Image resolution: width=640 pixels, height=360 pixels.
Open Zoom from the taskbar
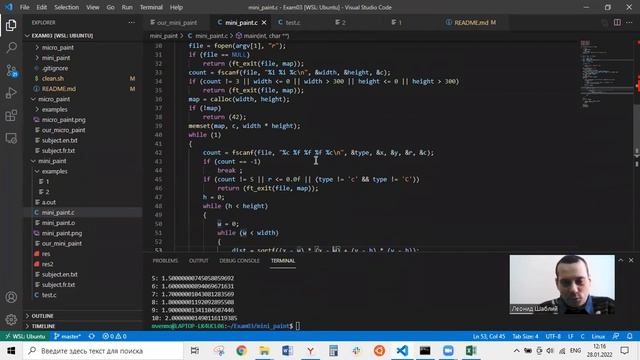point(448,351)
